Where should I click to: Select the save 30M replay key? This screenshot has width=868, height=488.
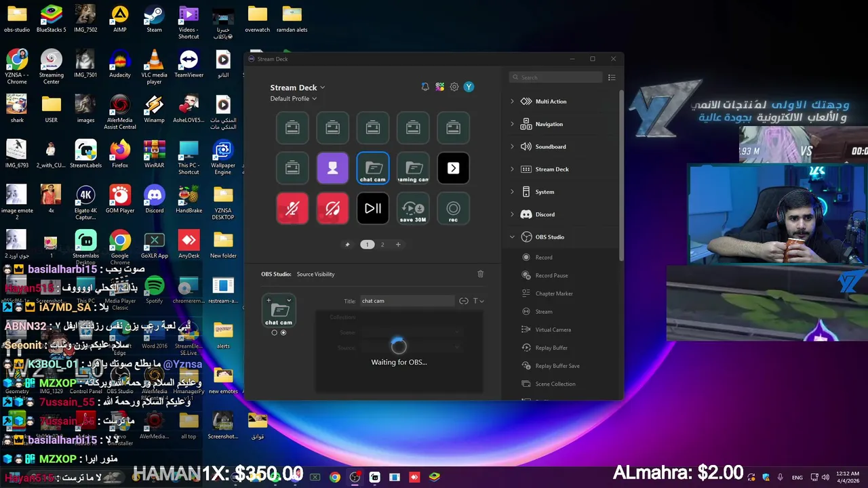(x=413, y=208)
